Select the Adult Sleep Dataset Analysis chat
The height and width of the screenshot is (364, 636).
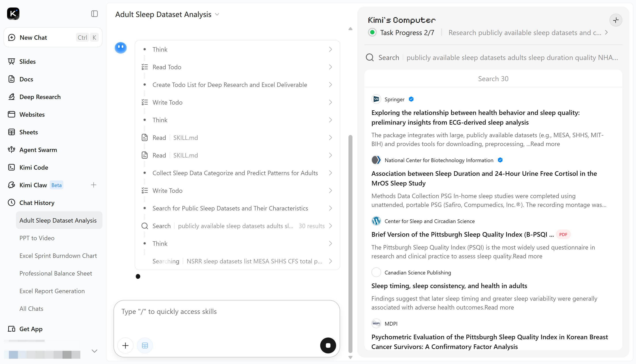pos(59,220)
